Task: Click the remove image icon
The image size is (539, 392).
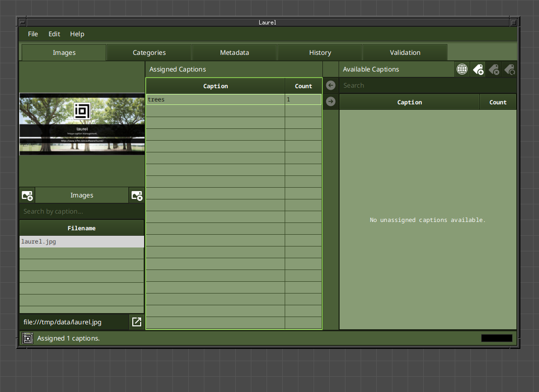Action: pos(137,196)
